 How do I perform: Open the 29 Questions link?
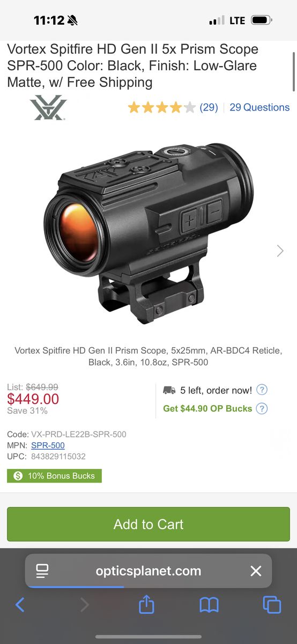pyautogui.click(x=259, y=107)
